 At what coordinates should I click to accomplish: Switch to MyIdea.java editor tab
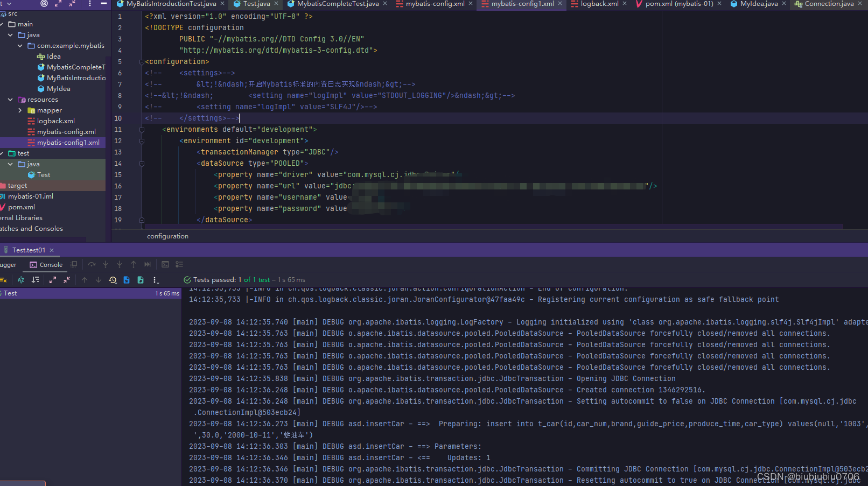point(759,4)
